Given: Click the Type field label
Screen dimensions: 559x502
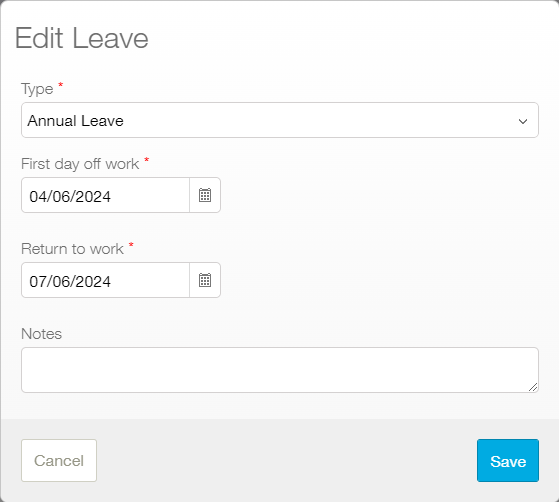Looking at the screenshot, I should pos(37,89).
